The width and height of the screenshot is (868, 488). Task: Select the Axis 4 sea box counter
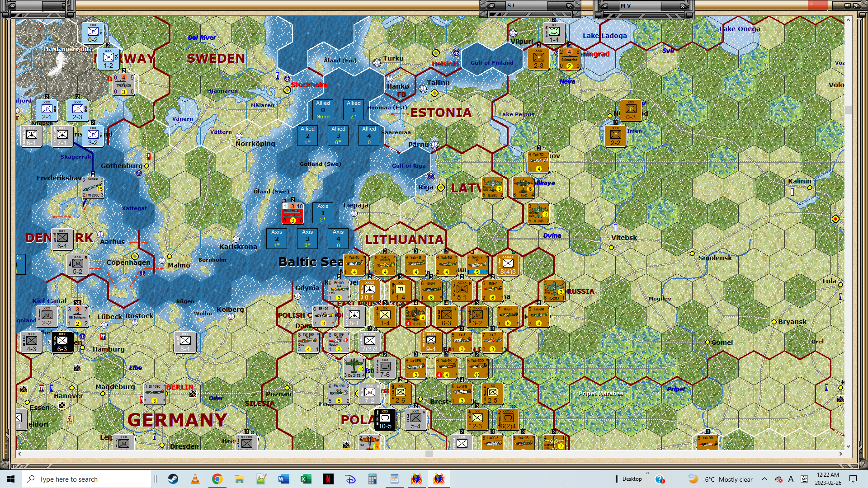click(338, 239)
